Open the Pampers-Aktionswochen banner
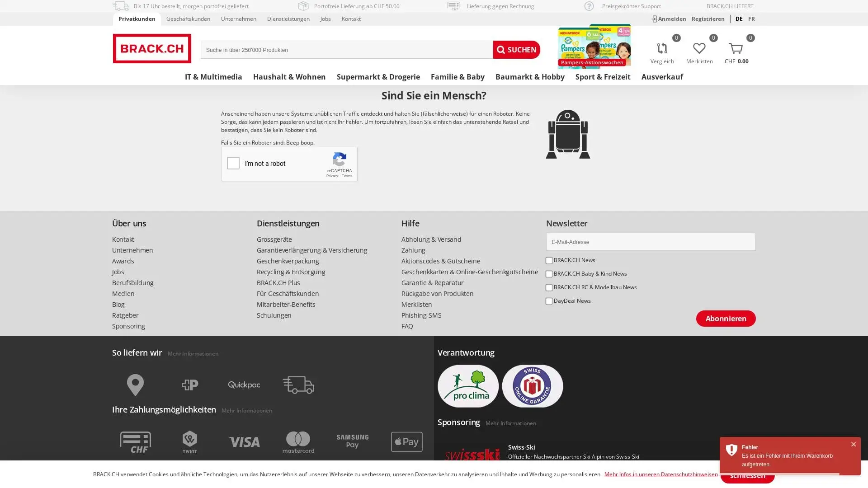This screenshot has width=868, height=488. point(594,47)
